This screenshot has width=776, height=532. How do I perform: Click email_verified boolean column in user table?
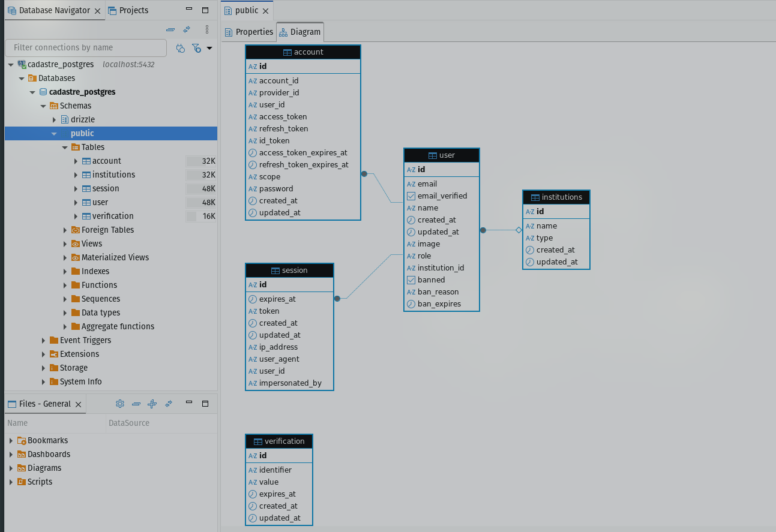pyautogui.click(x=442, y=196)
